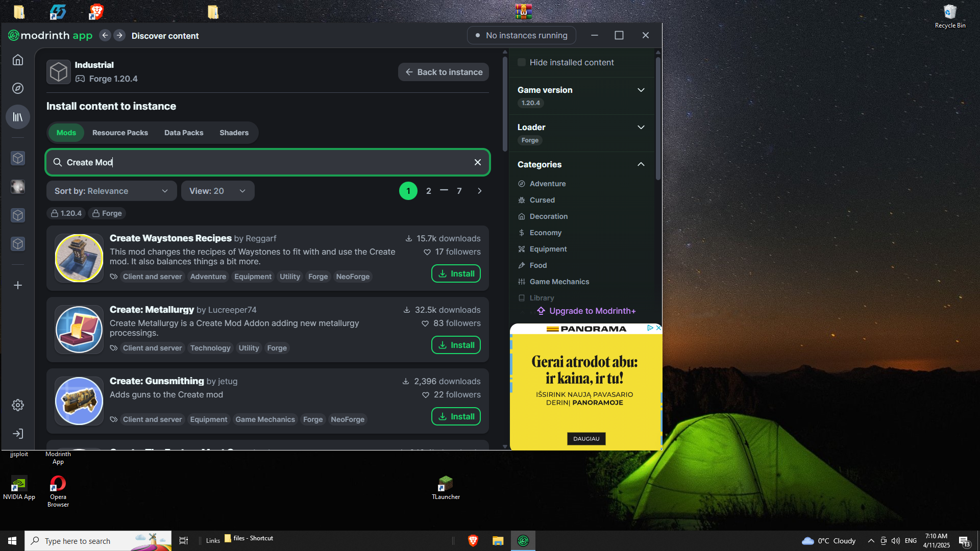Open the Home icon in sidebar
This screenshot has width=980, height=551.
pos(18,60)
